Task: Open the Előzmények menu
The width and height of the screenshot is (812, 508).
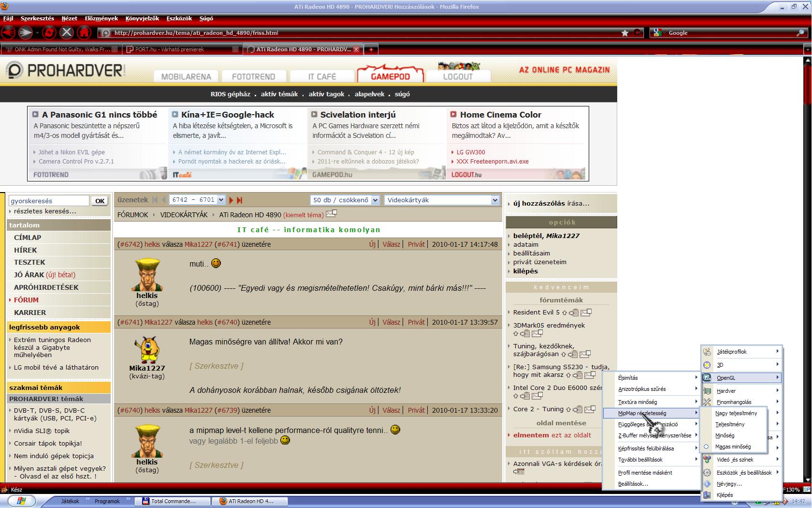Action: (x=101, y=18)
